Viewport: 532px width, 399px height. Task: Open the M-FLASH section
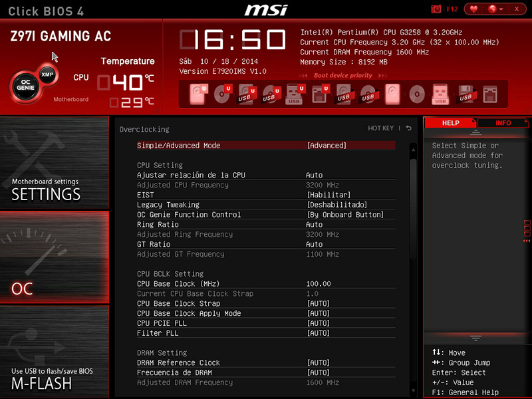click(x=55, y=352)
